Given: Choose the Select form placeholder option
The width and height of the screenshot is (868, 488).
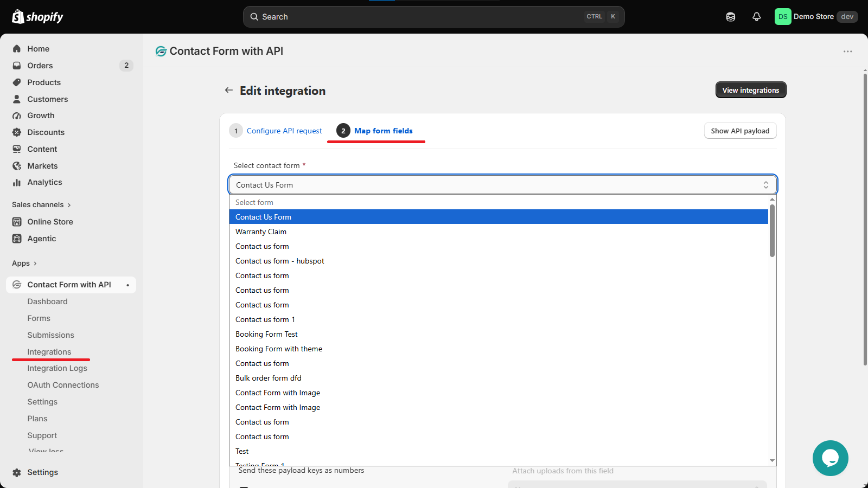Looking at the screenshot, I should click(499, 202).
